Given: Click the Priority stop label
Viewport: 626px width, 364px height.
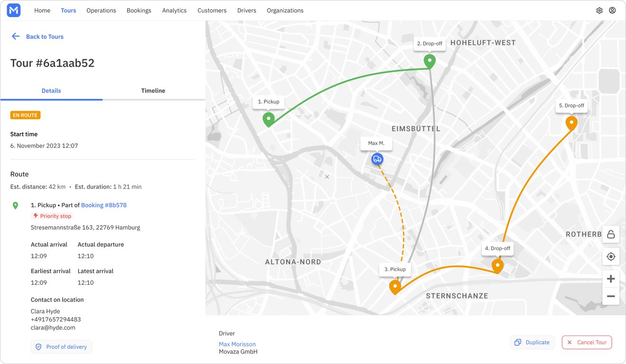Looking at the screenshot, I should tap(56, 216).
